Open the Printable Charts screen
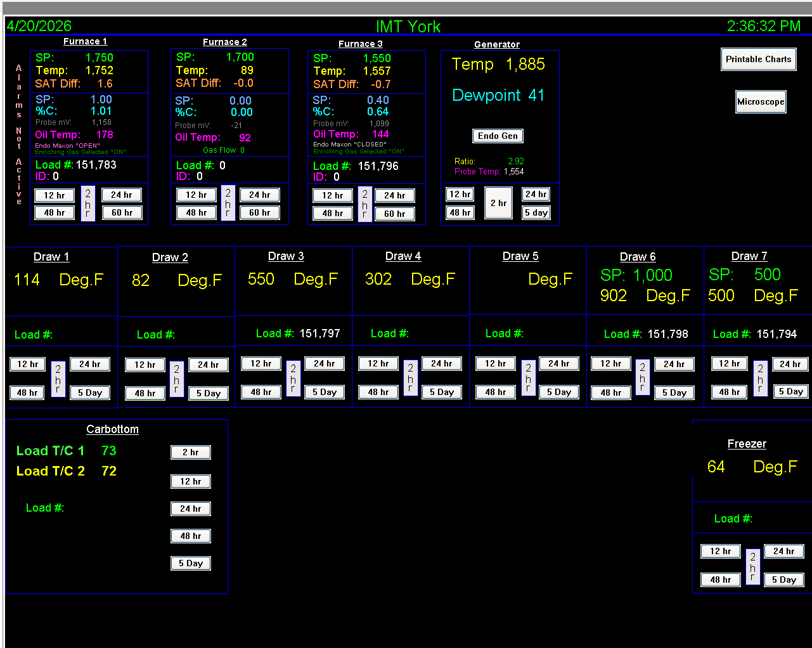Image resolution: width=812 pixels, height=648 pixels. tap(758, 59)
